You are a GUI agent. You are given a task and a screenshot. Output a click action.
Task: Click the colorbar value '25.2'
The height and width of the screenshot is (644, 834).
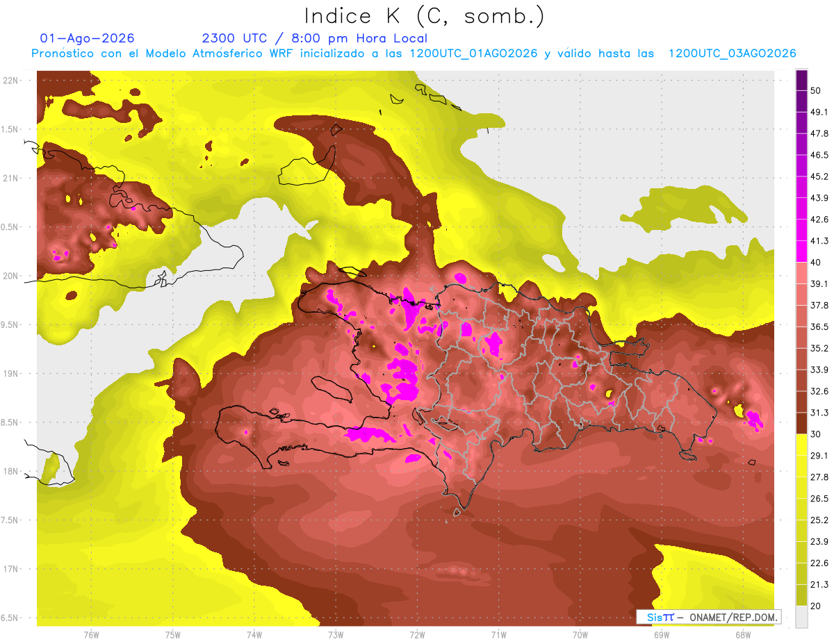(819, 520)
